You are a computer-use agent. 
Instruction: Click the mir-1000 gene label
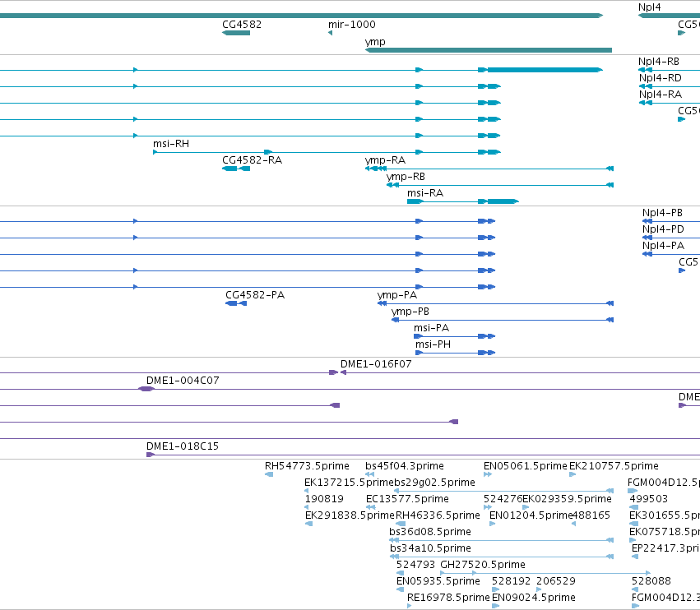352,25
